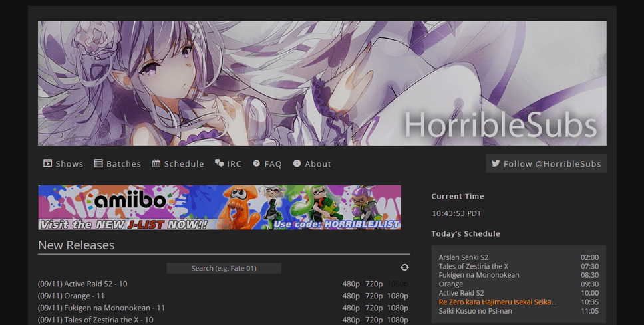The height and width of the screenshot is (325, 644).
Task: Select 720p for Orange - 11
Action: pyautogui.click(x=374, y=296)
